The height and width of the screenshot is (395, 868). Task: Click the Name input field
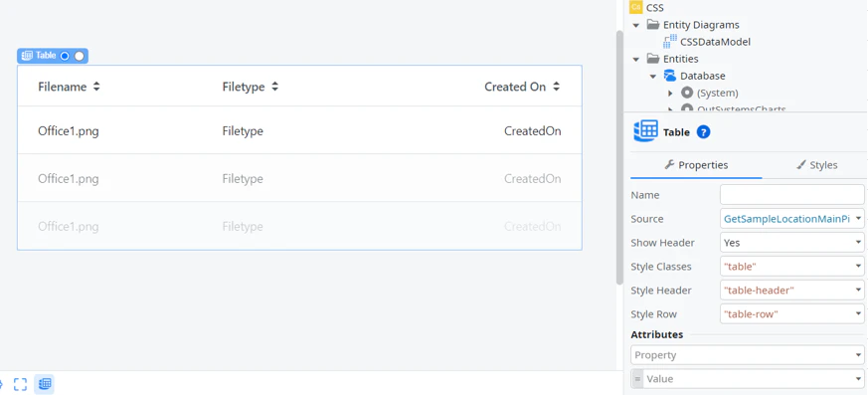click(x=792, y=195)
